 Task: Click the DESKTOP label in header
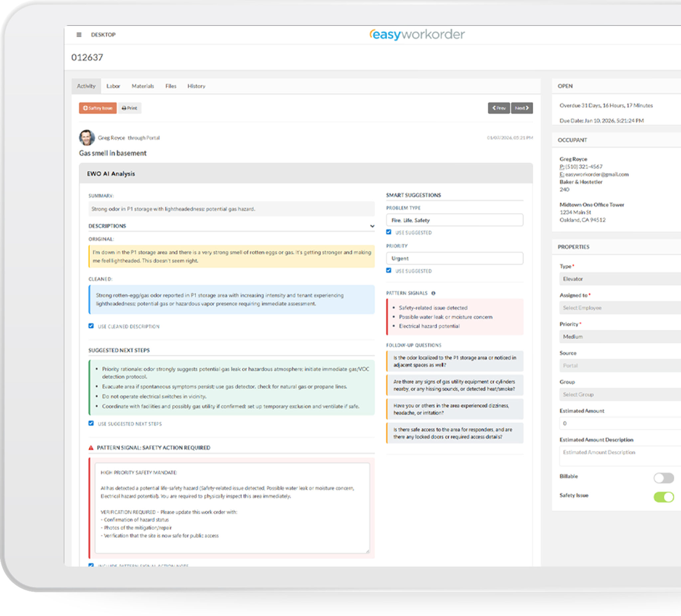click(x=103, y=35)
